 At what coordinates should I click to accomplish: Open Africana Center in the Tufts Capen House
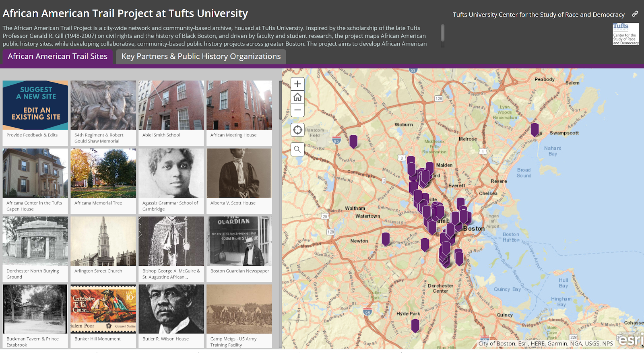coord(35,181)
